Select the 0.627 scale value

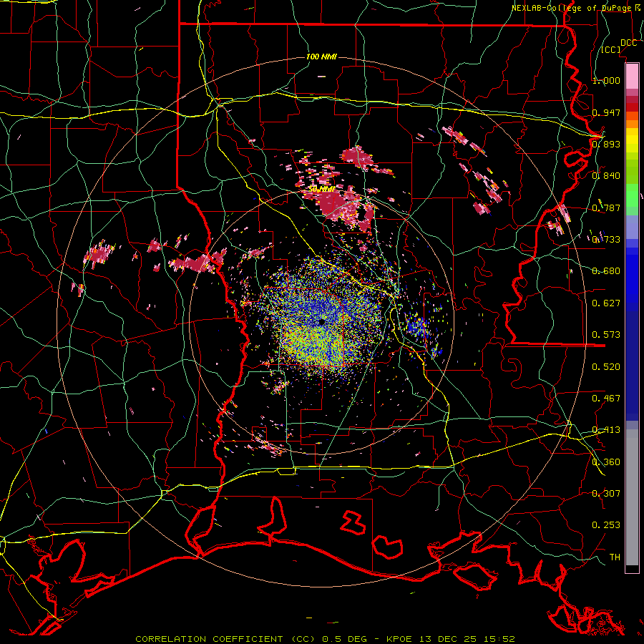[x=606, y=303]
